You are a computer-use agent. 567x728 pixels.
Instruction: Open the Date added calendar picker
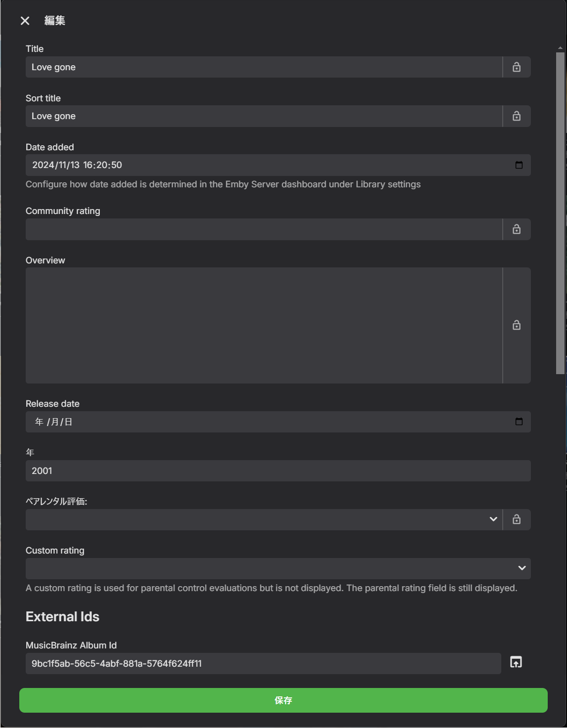pyautogui.click(x=519, y=165)
